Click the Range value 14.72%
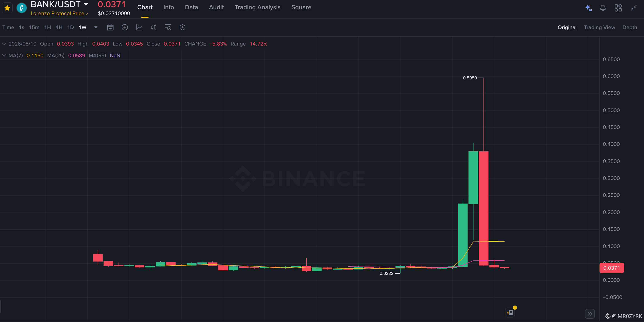Viewport: 644px width, 322px height. pos(259,44)
